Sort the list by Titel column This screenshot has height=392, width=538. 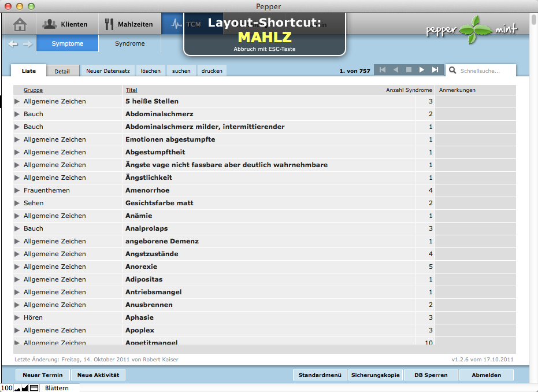pos(131,90)
